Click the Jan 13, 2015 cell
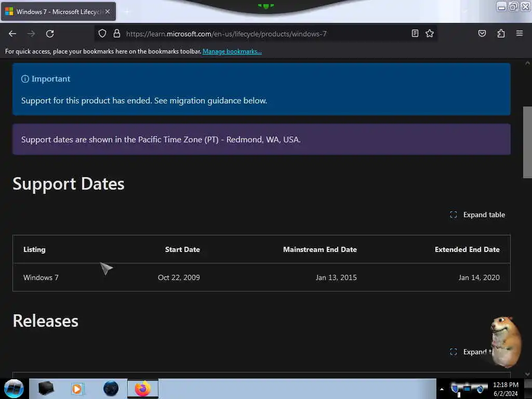The image size is (532, 399). coord(336,277)
